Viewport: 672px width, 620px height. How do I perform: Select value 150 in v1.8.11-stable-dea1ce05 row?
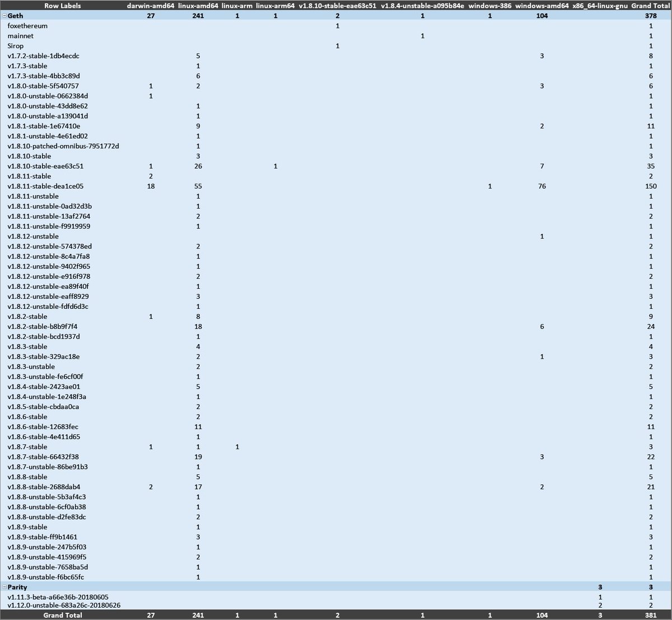pyautogui.click(x=651, y=186)
